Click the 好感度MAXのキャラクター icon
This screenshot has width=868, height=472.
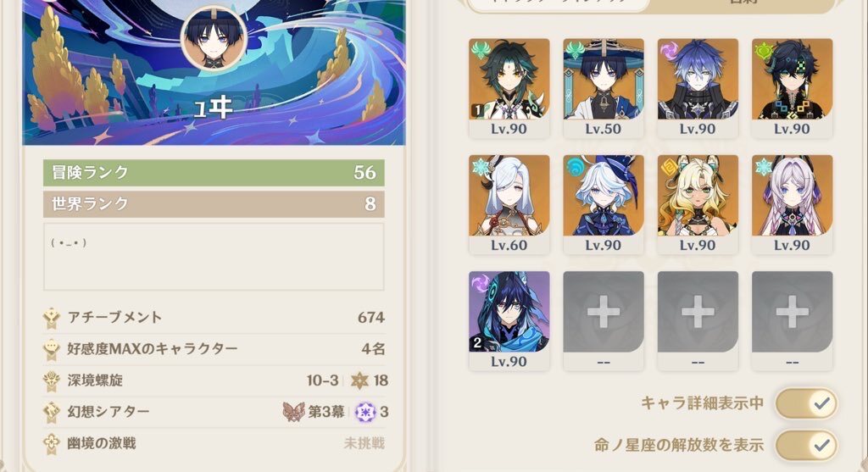point(52,349)
